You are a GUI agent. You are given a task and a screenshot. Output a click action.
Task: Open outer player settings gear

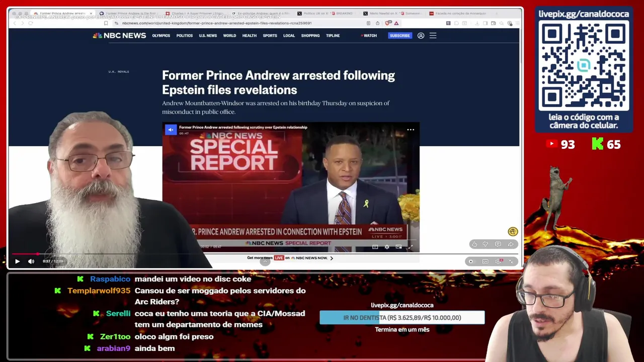(499, 261)
